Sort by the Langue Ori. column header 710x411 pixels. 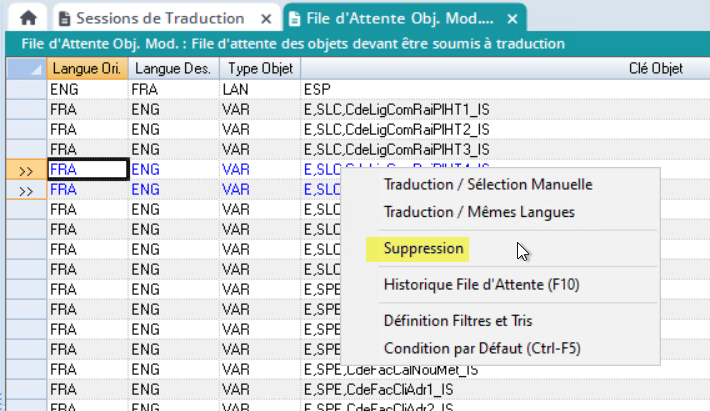(x=85, y=68)
